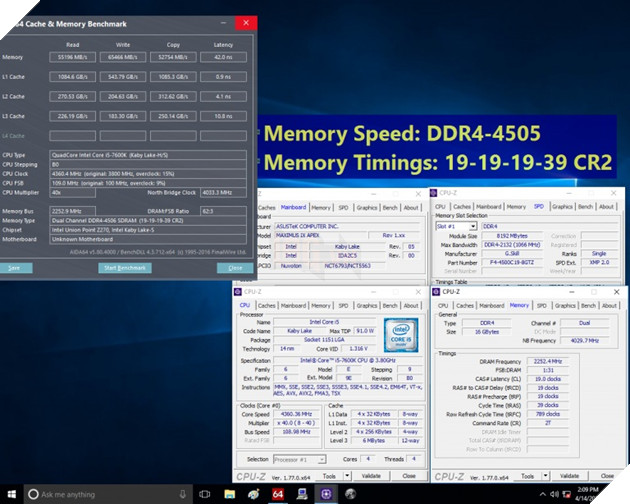Click Close in the CPU-Z CPU window
Screen dimensions: 630x504
(x=409, y=476)
